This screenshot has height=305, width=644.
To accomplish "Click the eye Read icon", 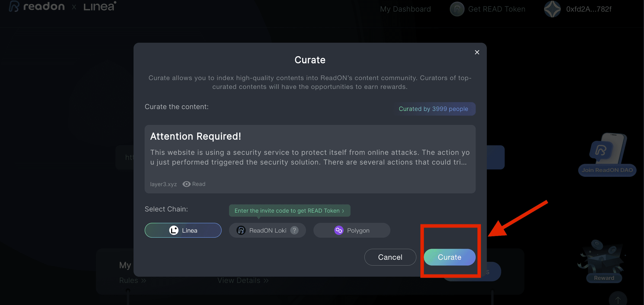I will tap(186, 184).
